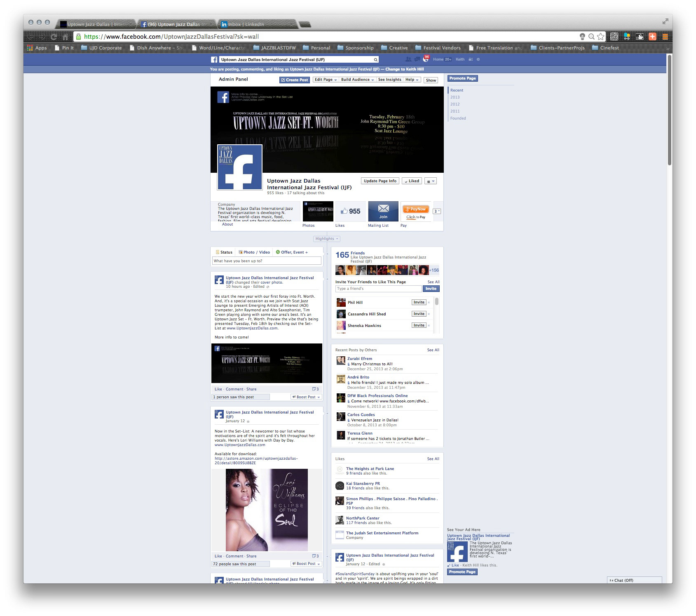Viewport: 696px width, 616px height.
Task: Dismiss Phil Hill invite suggestion
Action: coord(429,303)
